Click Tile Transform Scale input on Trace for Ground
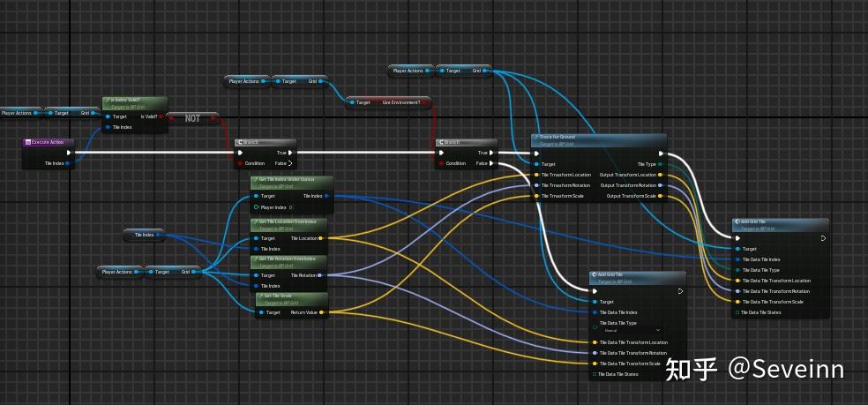Viewport: 868px width, 405px height. pos(536,196)
